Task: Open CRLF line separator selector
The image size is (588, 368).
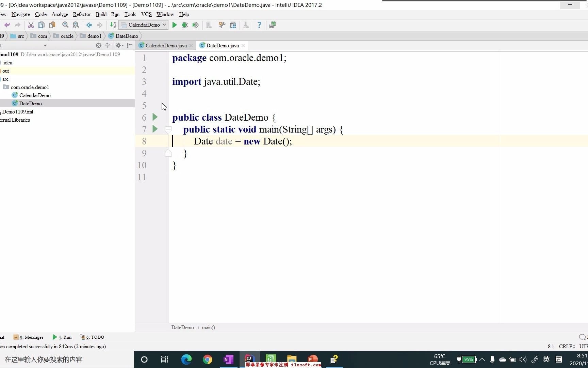Action: (x=567, y=346)
